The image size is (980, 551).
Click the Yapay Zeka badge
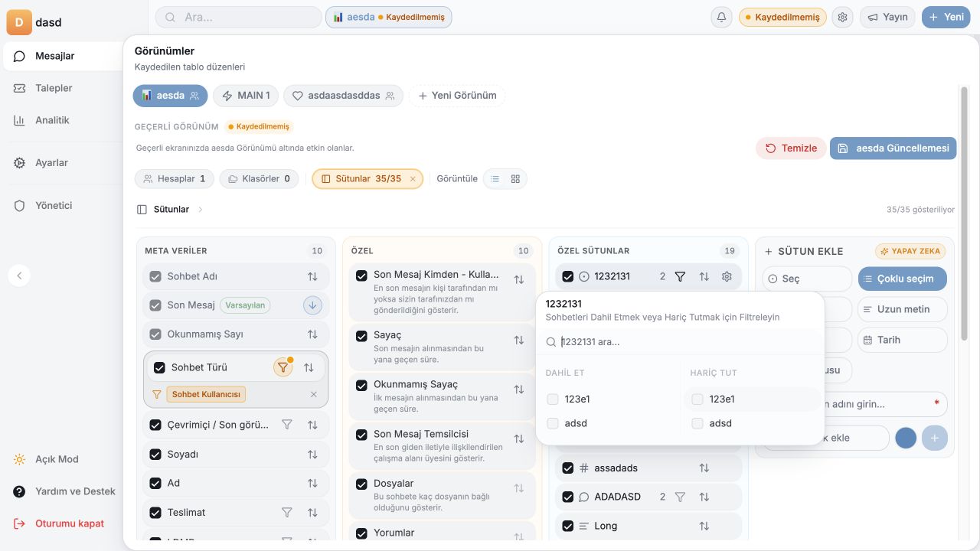tap(910, 251)
